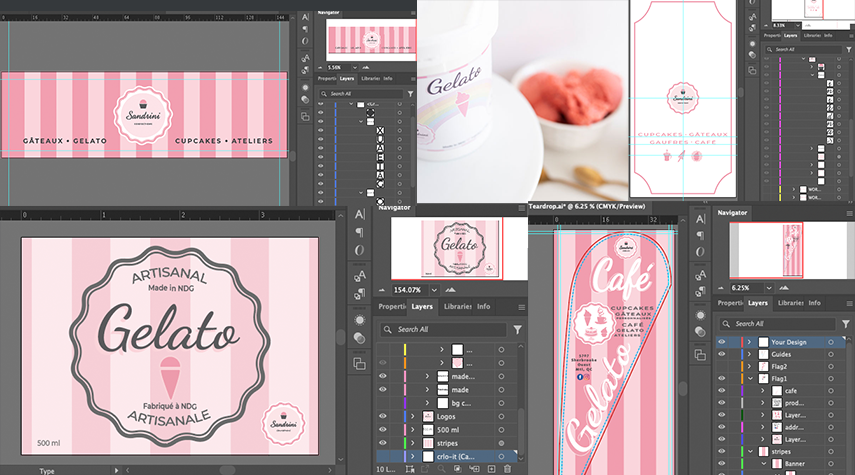Open Pathfinder panel icon in Gelato label window
This screenshot has height=475, width=855.
(x=359, y=364)
